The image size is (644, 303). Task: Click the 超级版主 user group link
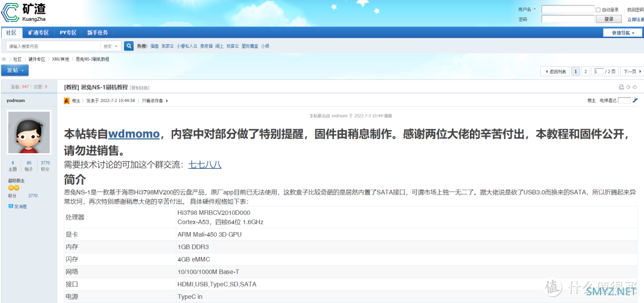click(17, 181)
